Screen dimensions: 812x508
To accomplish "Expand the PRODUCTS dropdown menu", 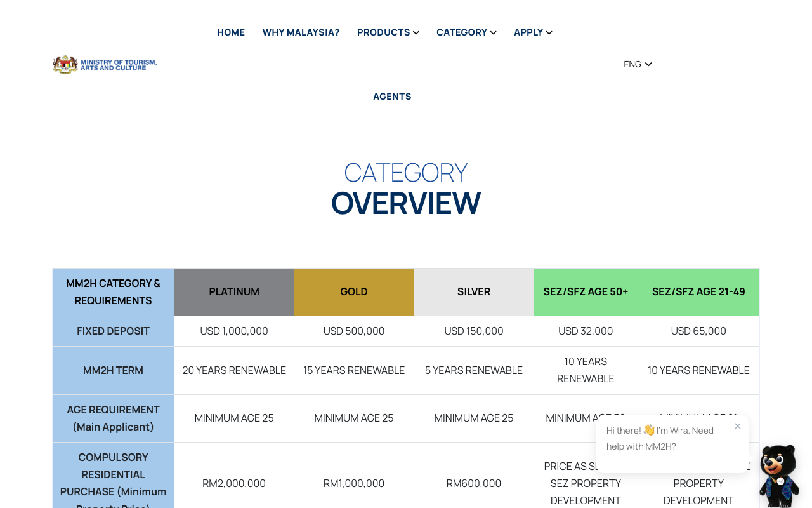I will click(388, 32).
